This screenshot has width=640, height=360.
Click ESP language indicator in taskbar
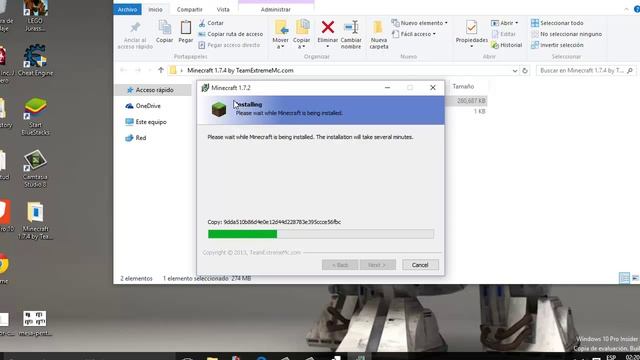(611, 358)
